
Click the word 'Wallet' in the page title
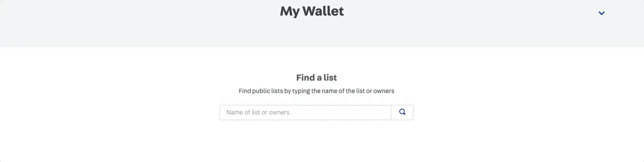(x=323, y=11)
